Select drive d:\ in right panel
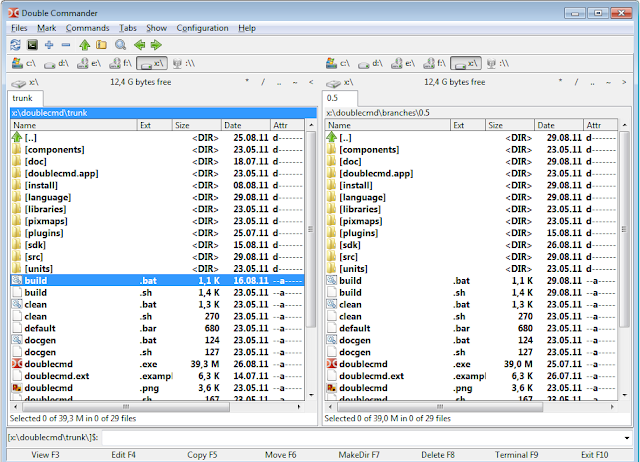Viewport: 640px width, 462px height. (370, 63)
